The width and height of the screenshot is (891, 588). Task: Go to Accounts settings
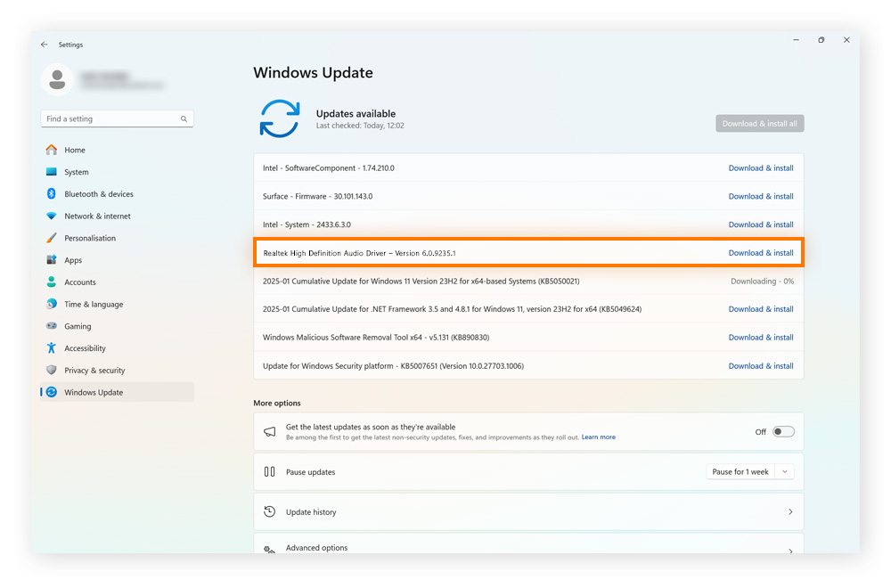tap(117, 282)
